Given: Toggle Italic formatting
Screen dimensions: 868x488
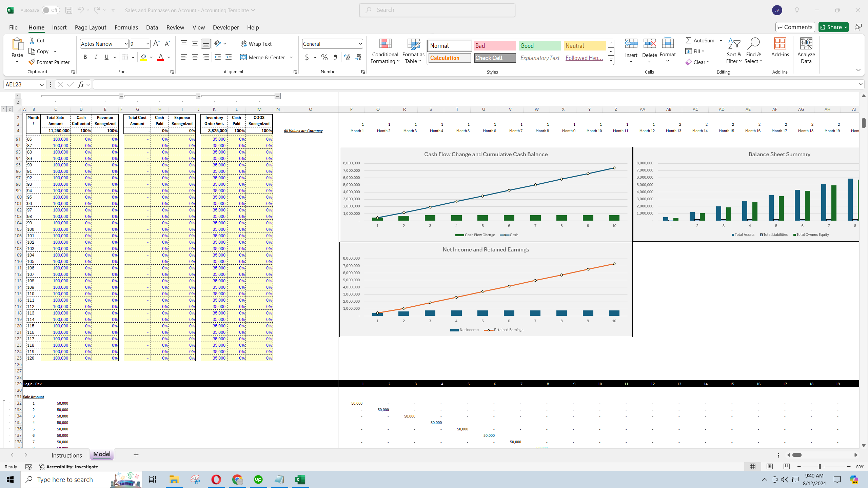Looking at the screenshot, I should coord(96,57).
